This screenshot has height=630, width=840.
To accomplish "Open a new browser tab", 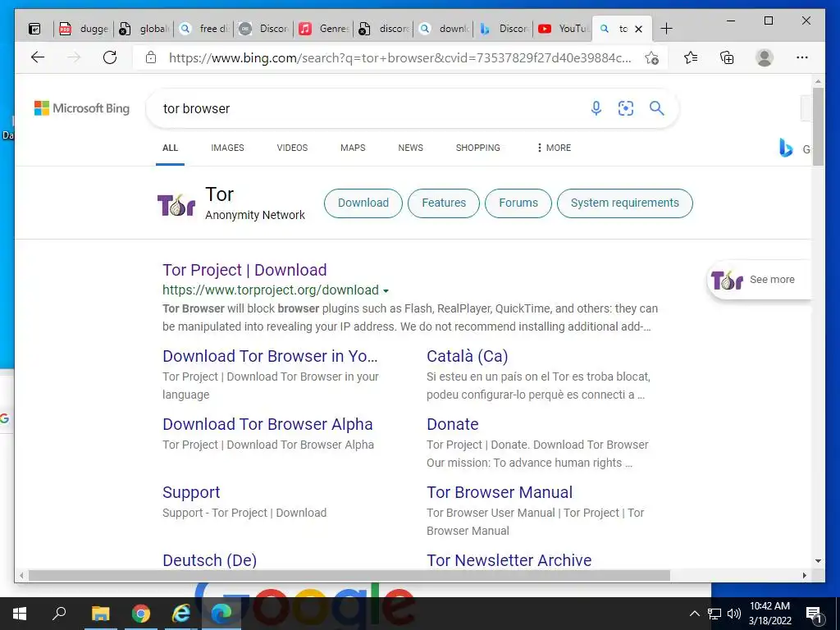I will point(666,29).
